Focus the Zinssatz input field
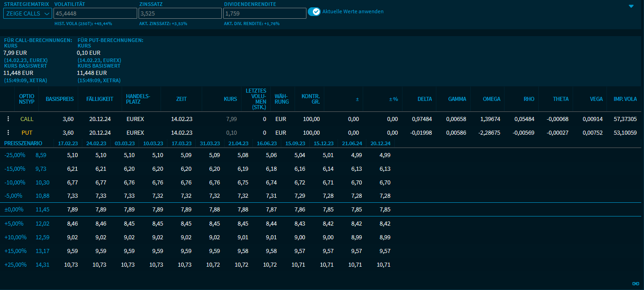Screen dimensions: 644x290 point(180,14)
